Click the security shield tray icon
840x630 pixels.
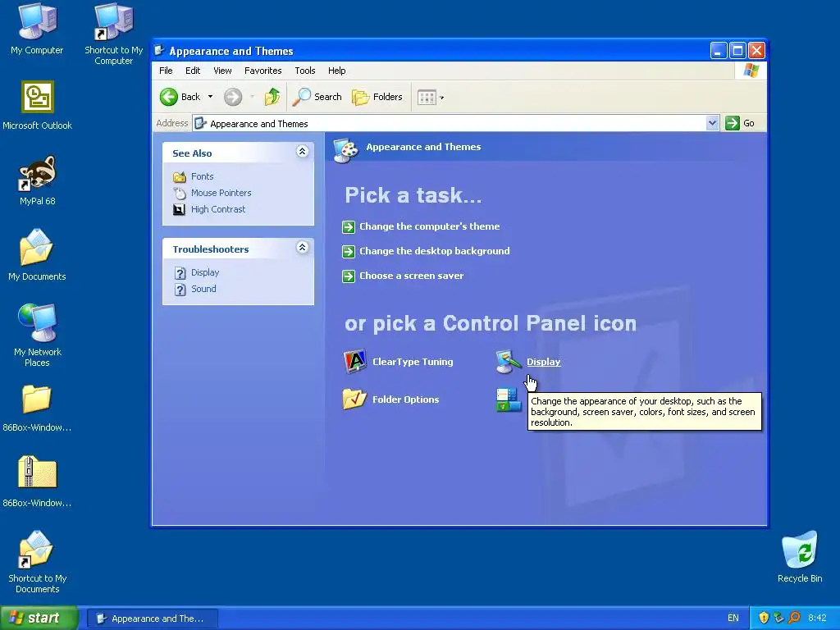[x=764, y=619]
